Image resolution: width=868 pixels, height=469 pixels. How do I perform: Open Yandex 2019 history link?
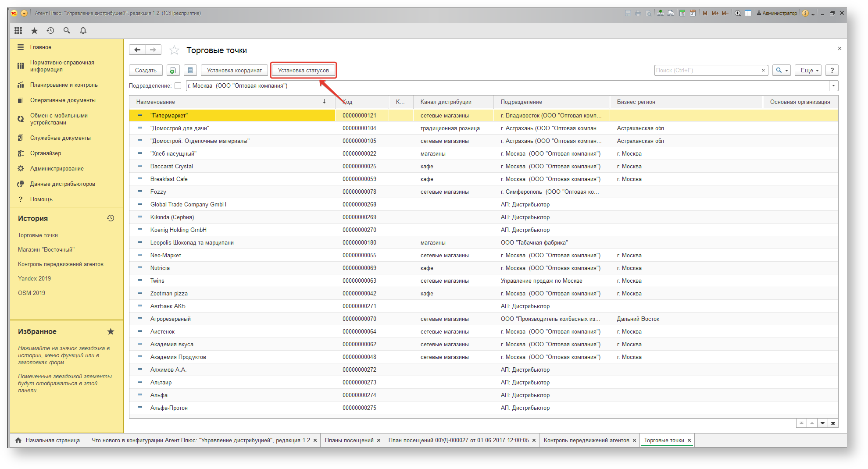point(34,279)
